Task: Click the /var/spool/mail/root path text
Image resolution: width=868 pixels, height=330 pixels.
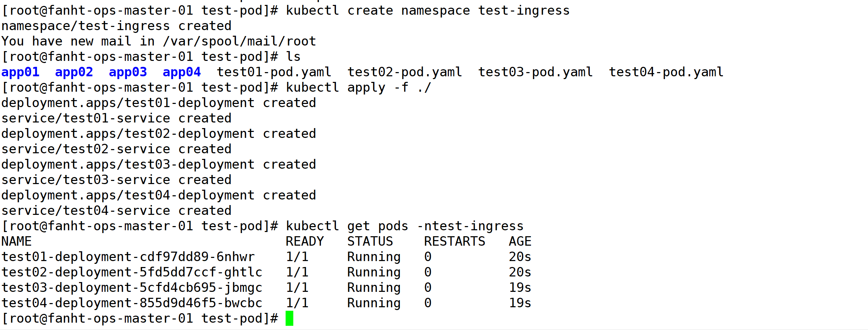Action: point(239,41)
